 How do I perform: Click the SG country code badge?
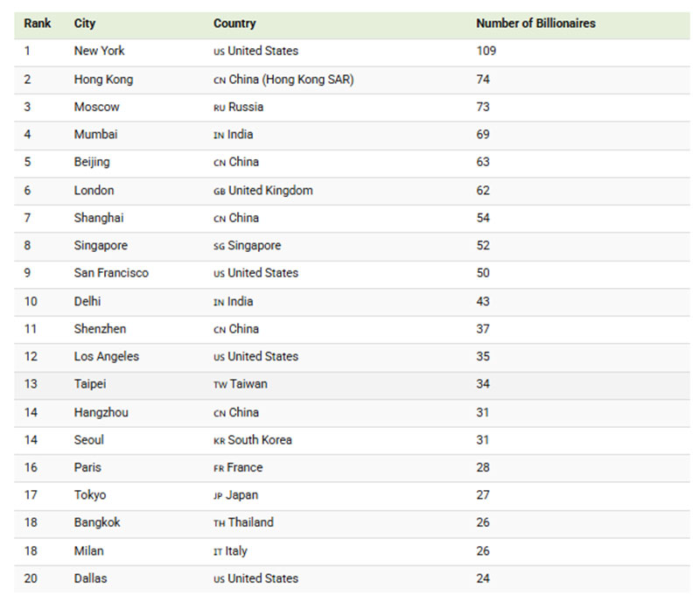pos(219,246)
